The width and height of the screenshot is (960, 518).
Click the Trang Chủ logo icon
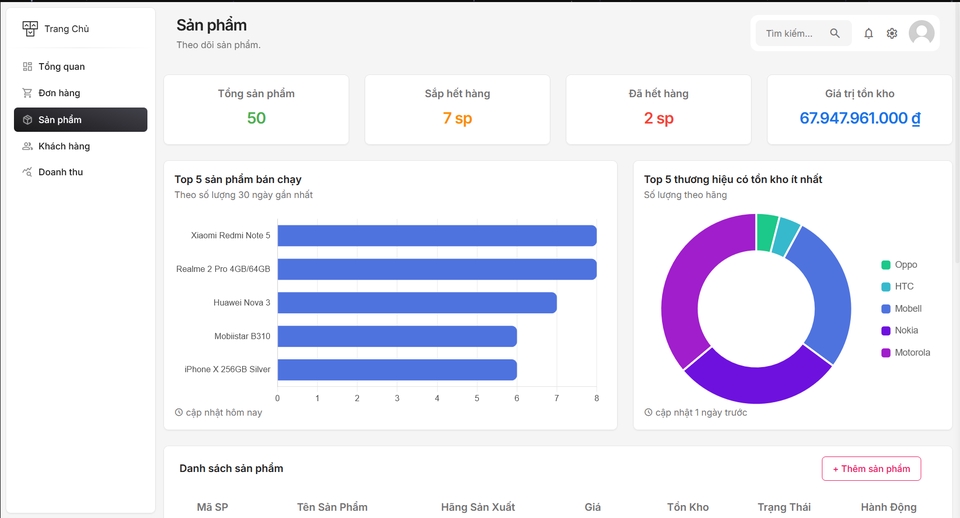pyautogui.click(x=30, y=29)
